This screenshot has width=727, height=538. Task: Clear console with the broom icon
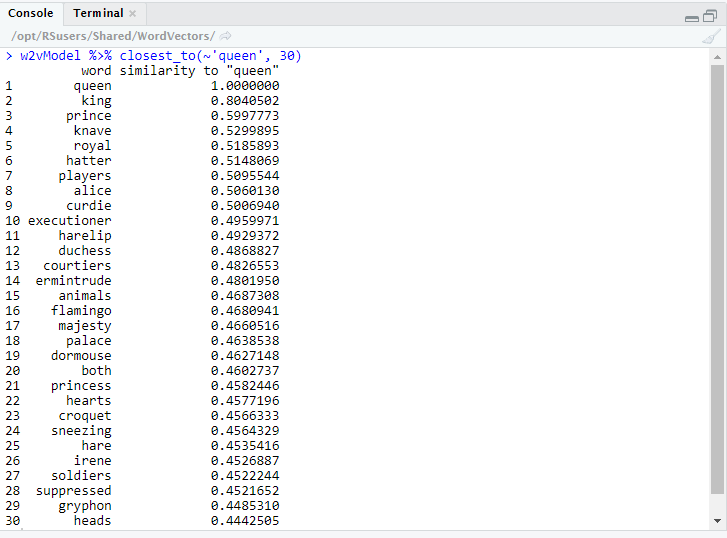click(x=711, y=36)
